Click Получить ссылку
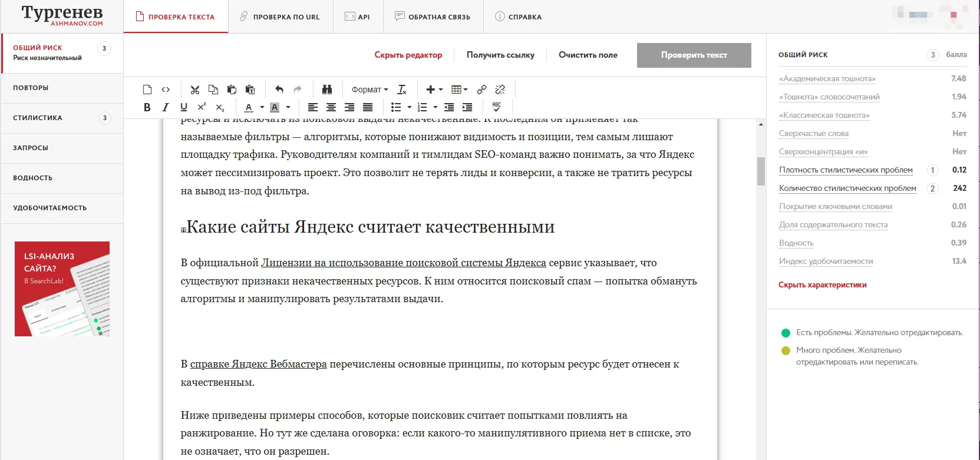 click(x=501, y=55)
